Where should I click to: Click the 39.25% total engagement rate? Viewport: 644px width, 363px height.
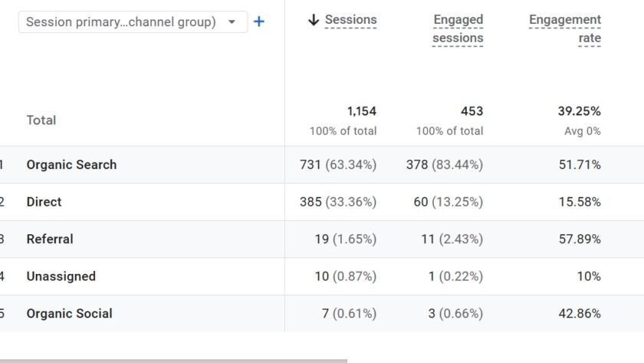pos(579,112)
